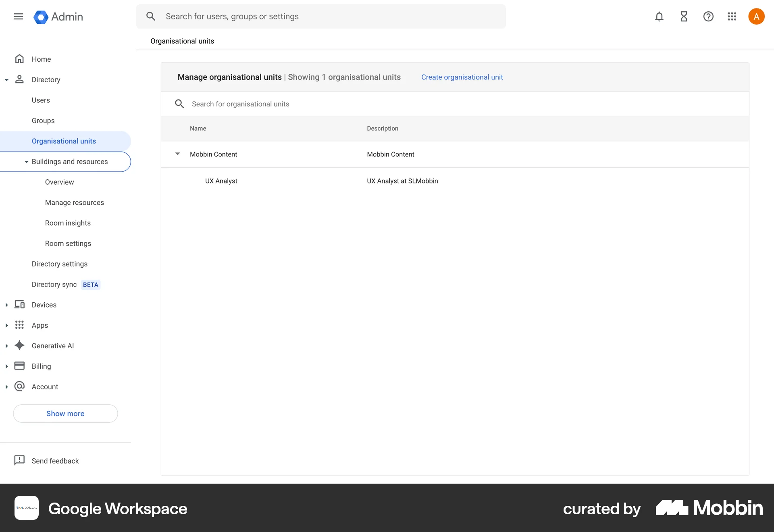Click the Billing card icon
774x532 pixels.
point(19,366)
